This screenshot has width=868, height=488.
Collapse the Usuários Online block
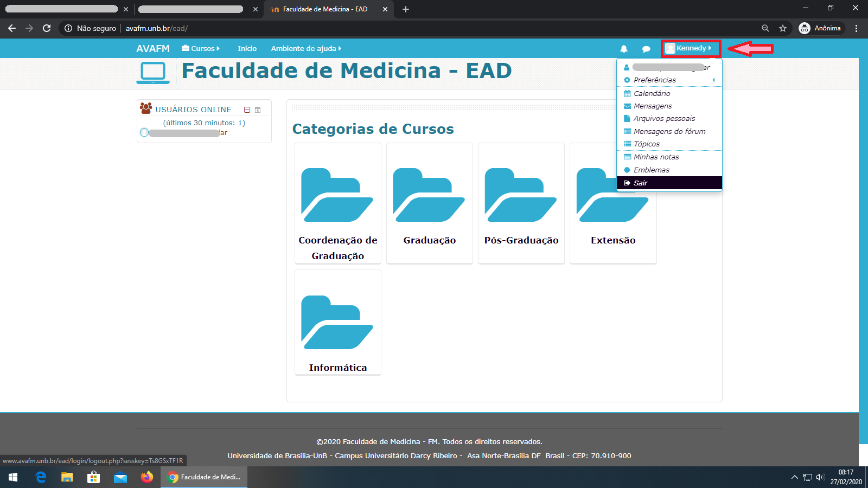point(247,110)
